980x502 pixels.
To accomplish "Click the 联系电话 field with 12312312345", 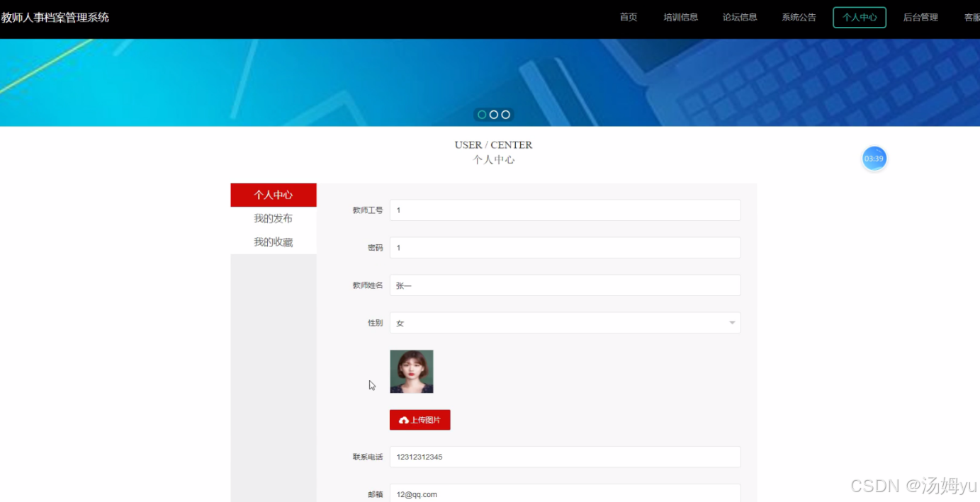I will 565,457.
